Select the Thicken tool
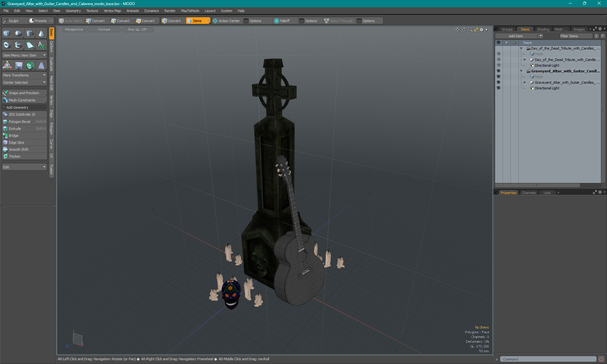This screenshot has height=364, width=607. (x=24, y=156)
